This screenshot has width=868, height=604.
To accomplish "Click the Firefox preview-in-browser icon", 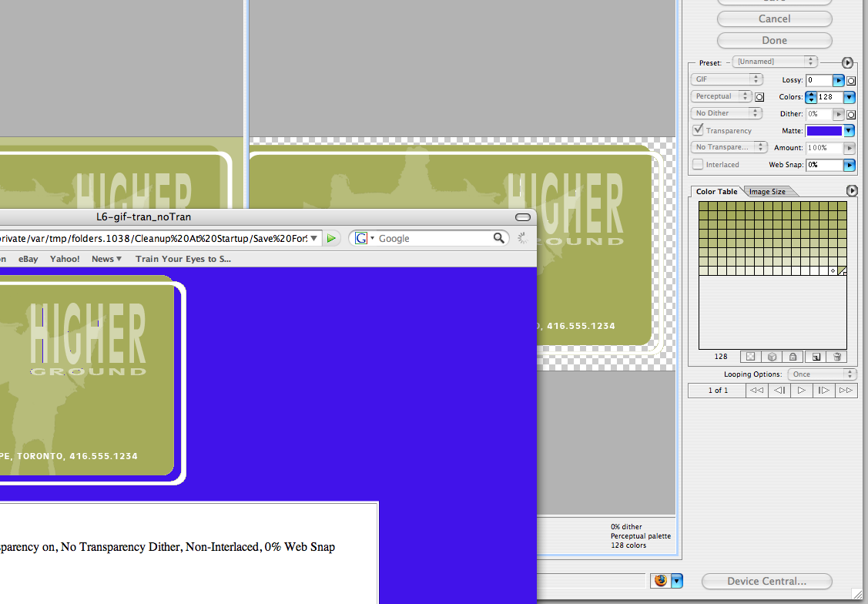I will coord(660,581).
